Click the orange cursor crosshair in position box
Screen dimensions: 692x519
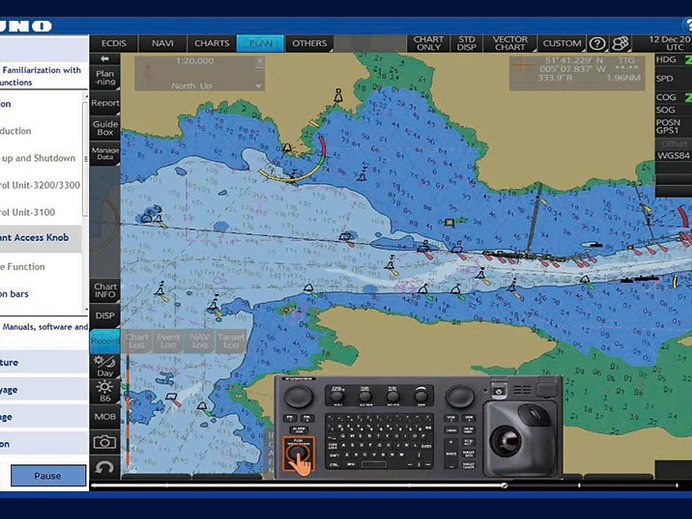point(523,66)
